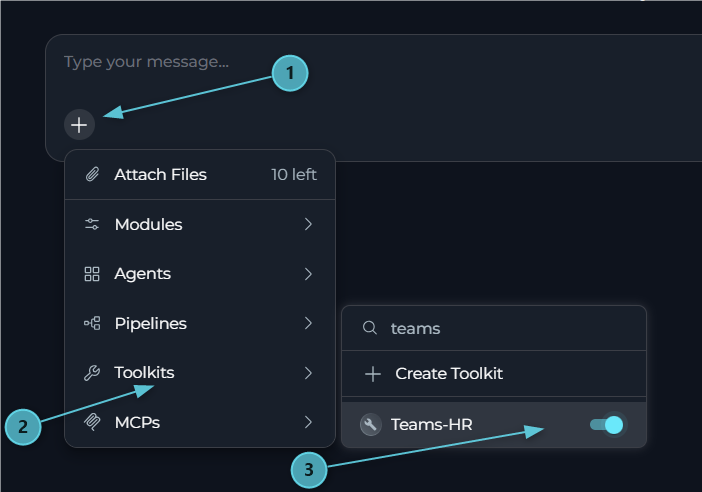Screen dimensions: 702x492
Task: Click the Create Toolkit button
Action: tap(494, 374)
